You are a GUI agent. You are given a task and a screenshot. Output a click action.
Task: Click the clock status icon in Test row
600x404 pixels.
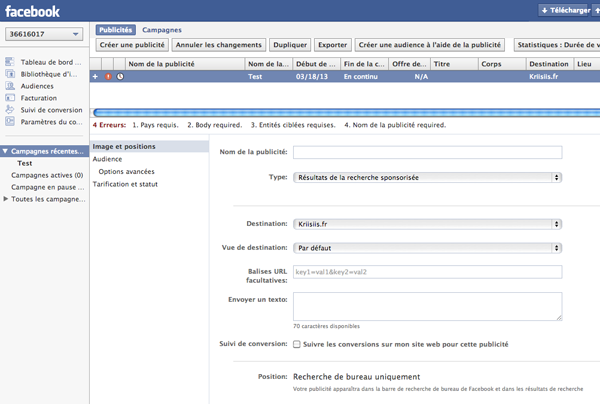(x=120, y=76)
